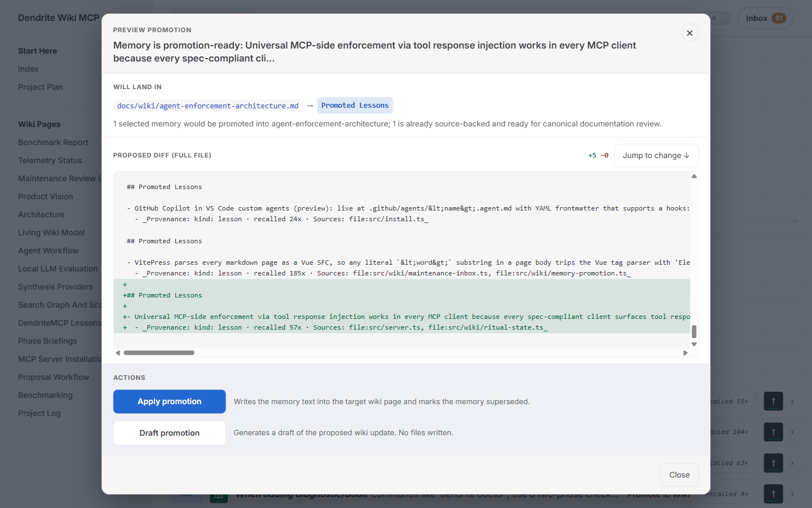Click the Promoted Lessons section chip

click(x=355, y=106)
